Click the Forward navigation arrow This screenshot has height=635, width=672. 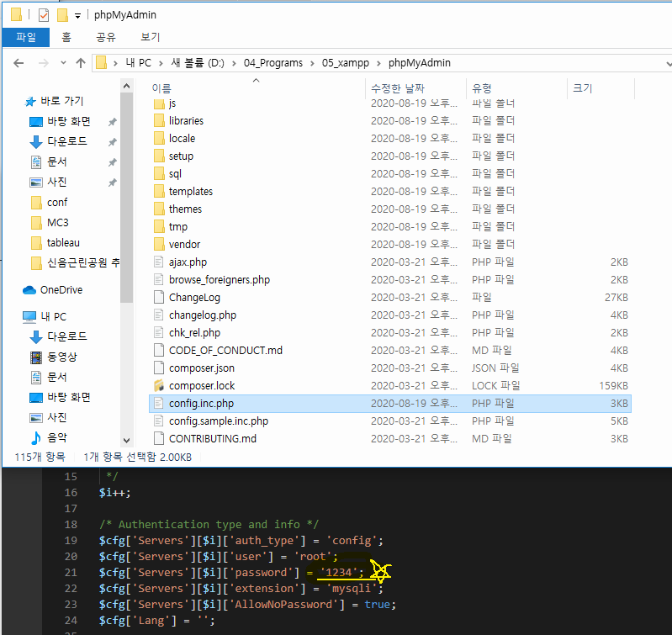[43, 63]
